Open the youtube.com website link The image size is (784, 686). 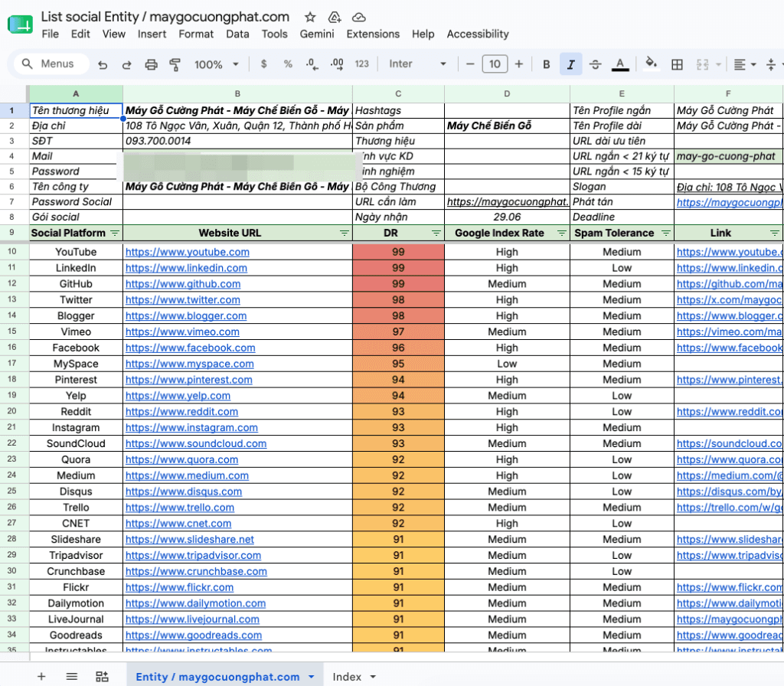coord(188,252)
